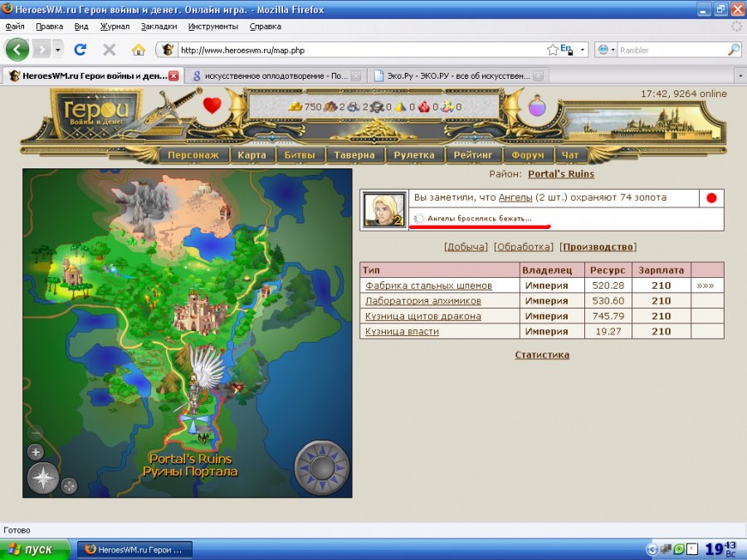Click the red heart health icon
The image size is (747, 560).
point(212,105)
